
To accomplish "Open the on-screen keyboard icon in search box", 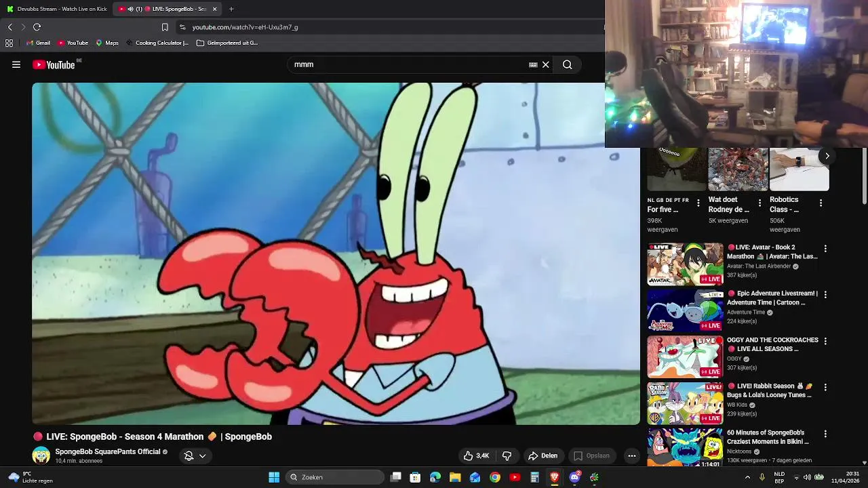I will [533, 64].
